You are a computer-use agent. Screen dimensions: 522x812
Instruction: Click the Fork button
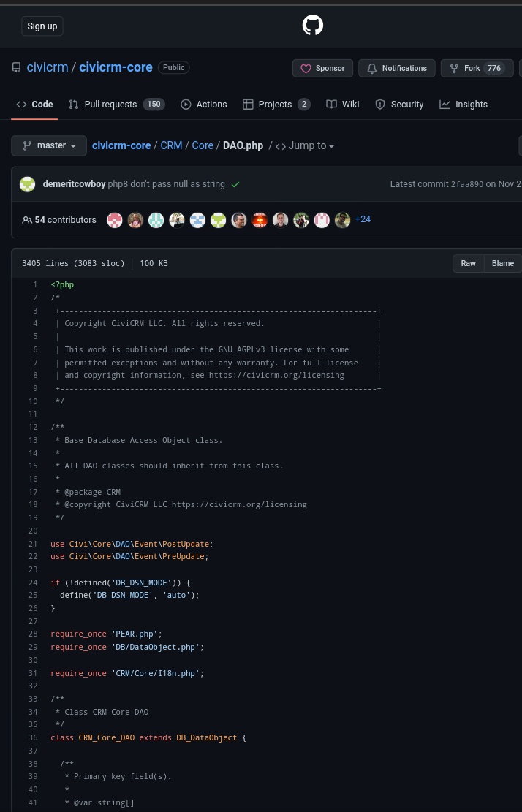pyautogui.click(x=477, y=69)
